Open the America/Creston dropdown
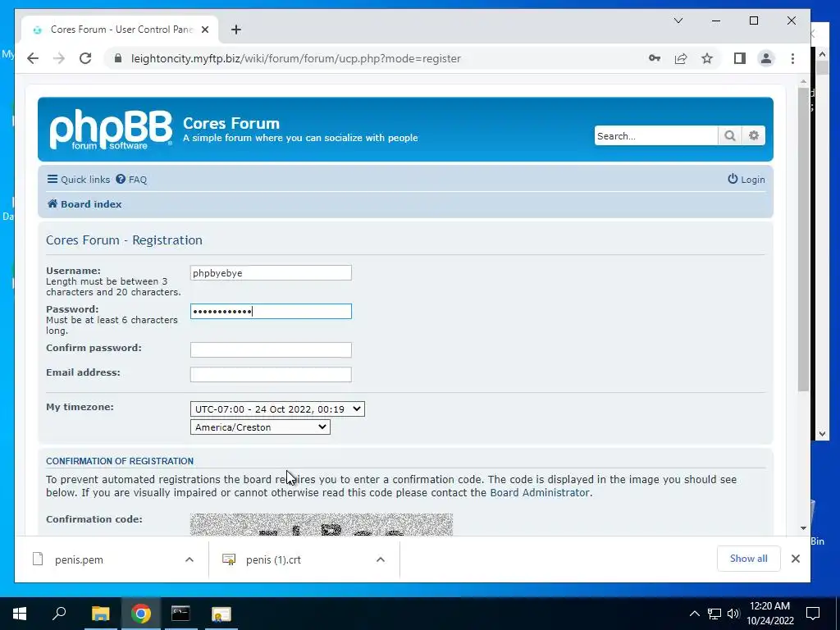The image size is (840, 630). pos(260,427)
